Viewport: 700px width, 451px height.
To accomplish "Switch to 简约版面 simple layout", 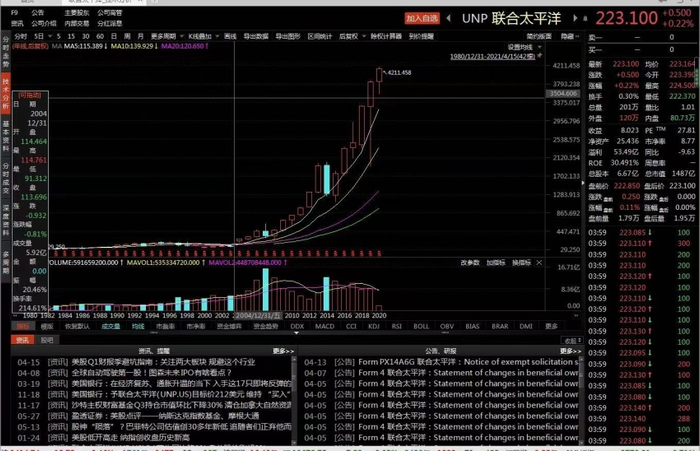I will (539, 36).
